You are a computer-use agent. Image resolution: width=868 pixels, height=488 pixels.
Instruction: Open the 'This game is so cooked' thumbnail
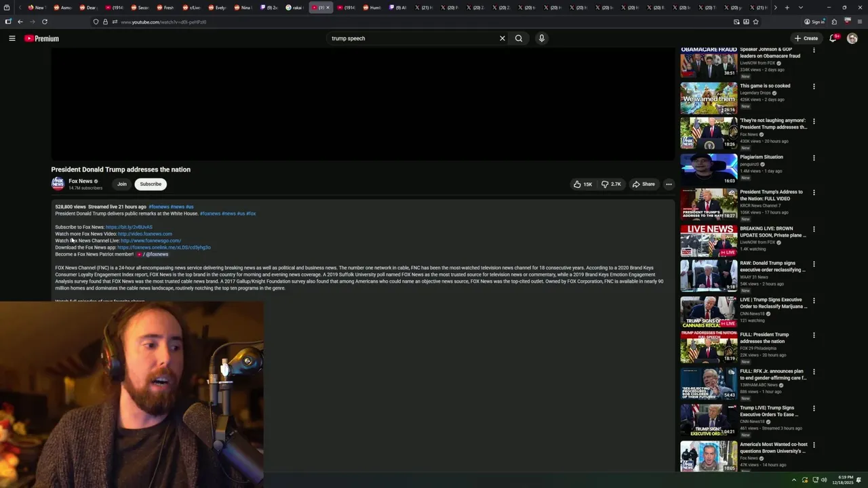(x=709, y=98)
